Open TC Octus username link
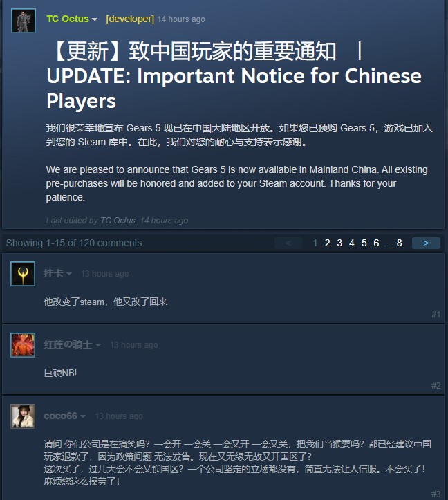The height and width of the screenshot is (500, 448). (68, 19)
